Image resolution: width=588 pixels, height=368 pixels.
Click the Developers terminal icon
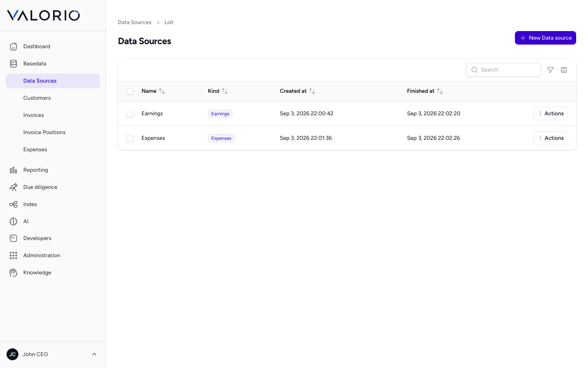[13, 238]
